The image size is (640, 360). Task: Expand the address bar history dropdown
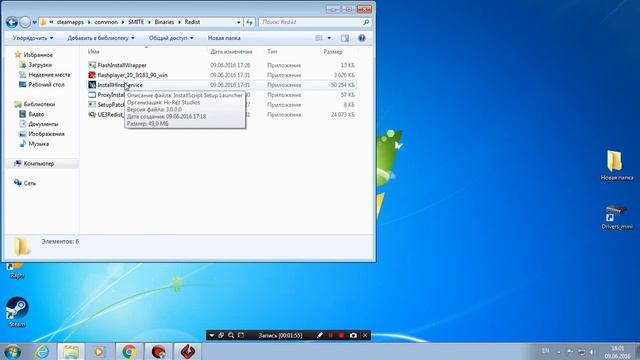coord(239,22)
